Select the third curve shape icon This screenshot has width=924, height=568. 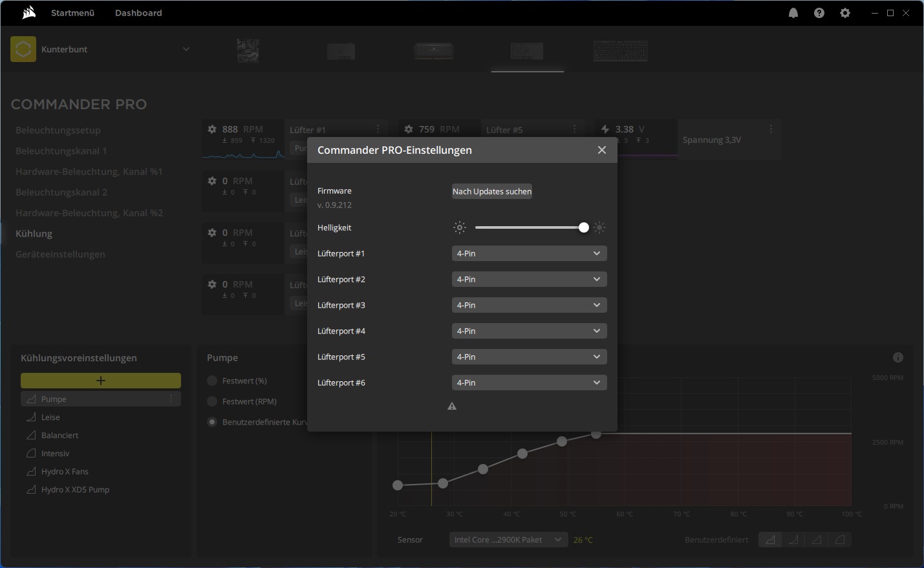pos(817,540)
